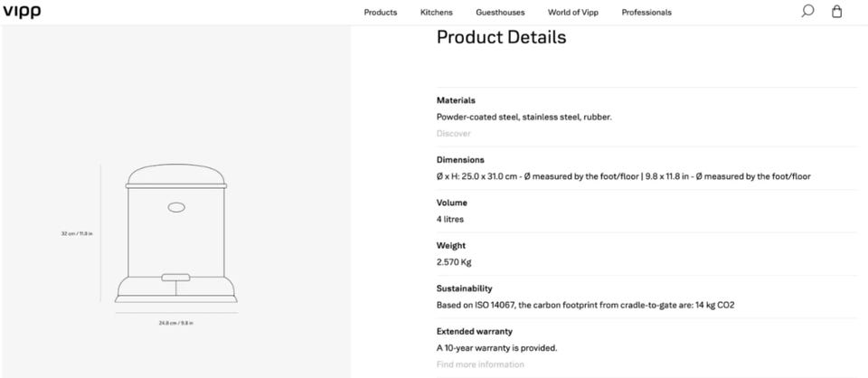Open the Products menu
868x378 pixels.
tap(381, 13)
